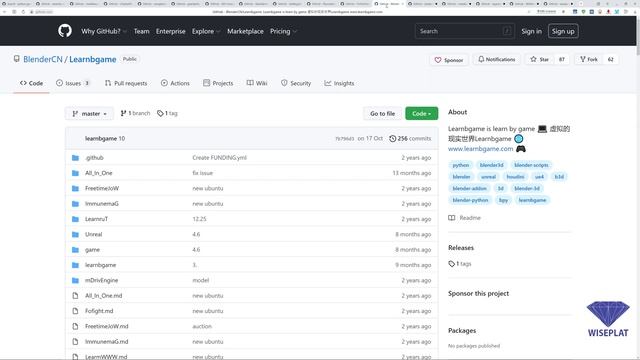Viewport: 640px width, 360px height.
Task: Open the fork count 62
Action: pos(611,60)
